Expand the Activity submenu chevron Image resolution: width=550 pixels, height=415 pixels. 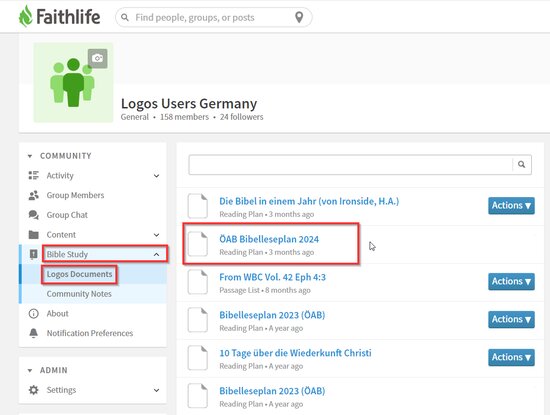coord(156,176)
